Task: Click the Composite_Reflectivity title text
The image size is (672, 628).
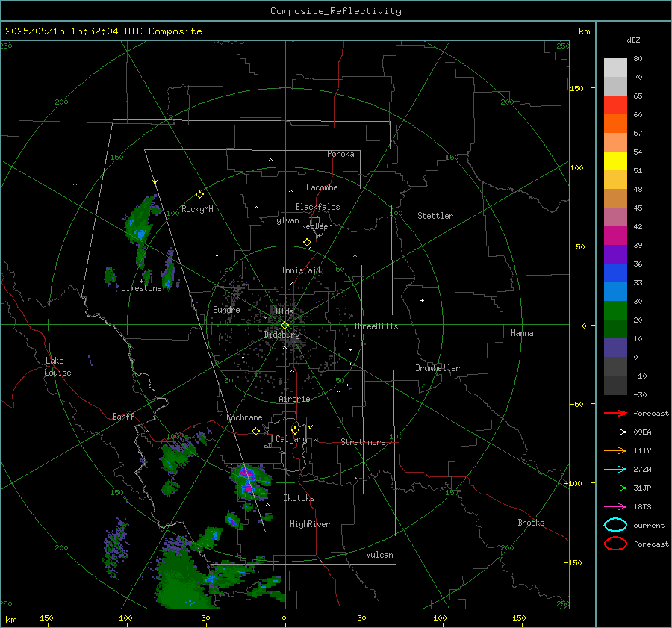Action: [x=336, y=11]
